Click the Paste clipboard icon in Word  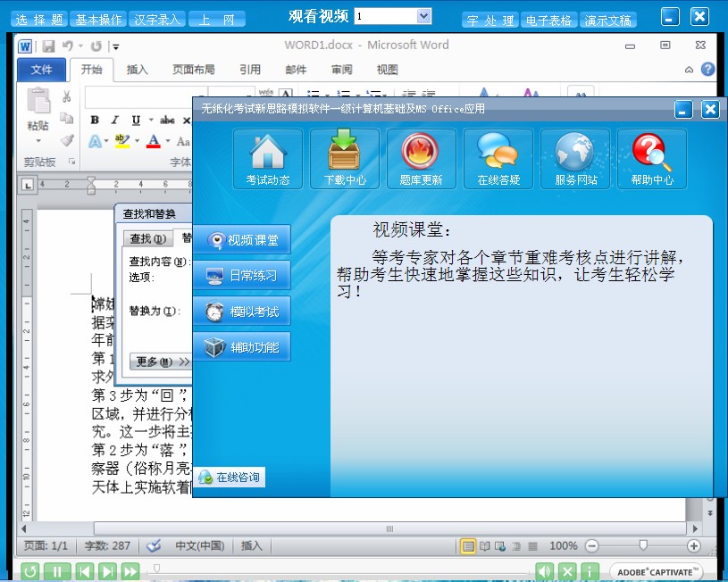[38, 100]
